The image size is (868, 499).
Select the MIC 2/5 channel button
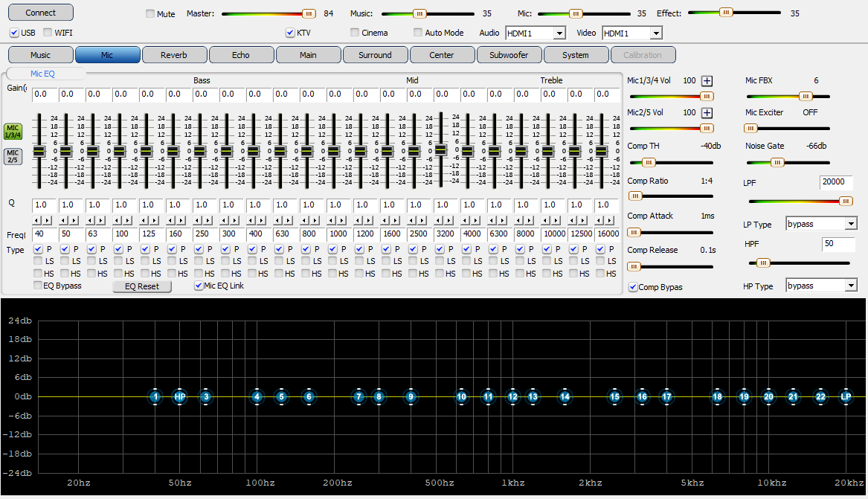13,156
